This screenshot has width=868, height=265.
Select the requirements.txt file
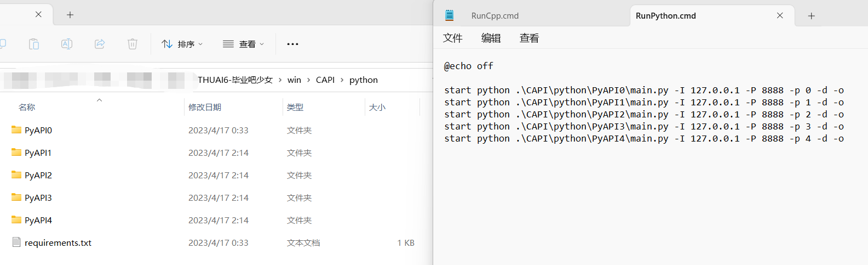[58, 243]
